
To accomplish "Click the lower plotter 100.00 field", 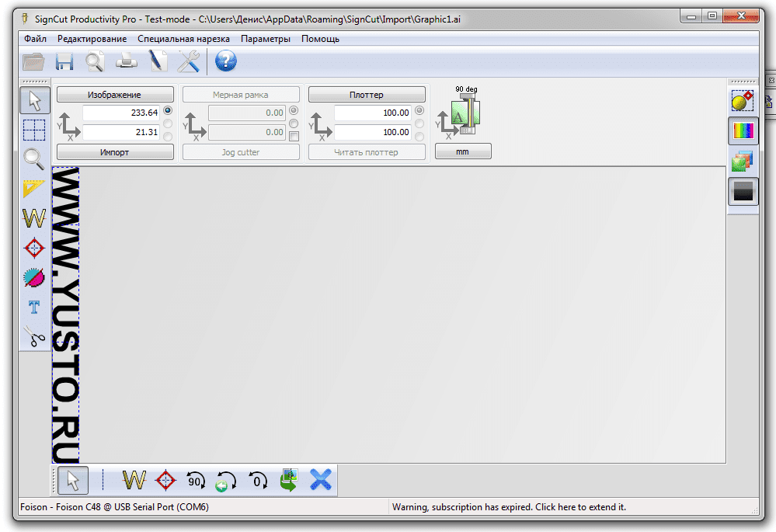I will point(373,132).
